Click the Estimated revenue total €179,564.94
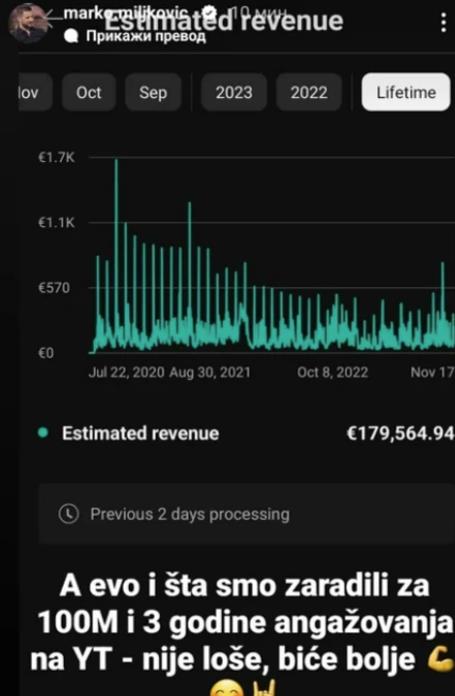455x696 pixels. point(400,433)
